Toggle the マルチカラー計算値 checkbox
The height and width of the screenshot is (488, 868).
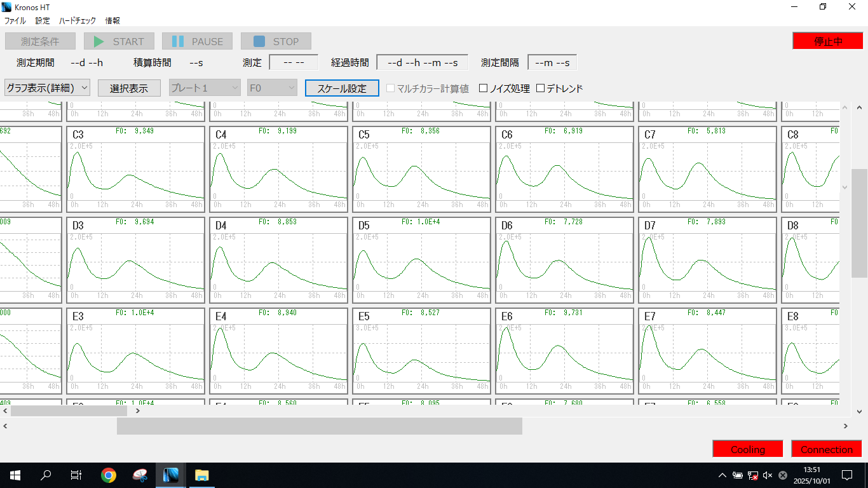coord(428,88)
